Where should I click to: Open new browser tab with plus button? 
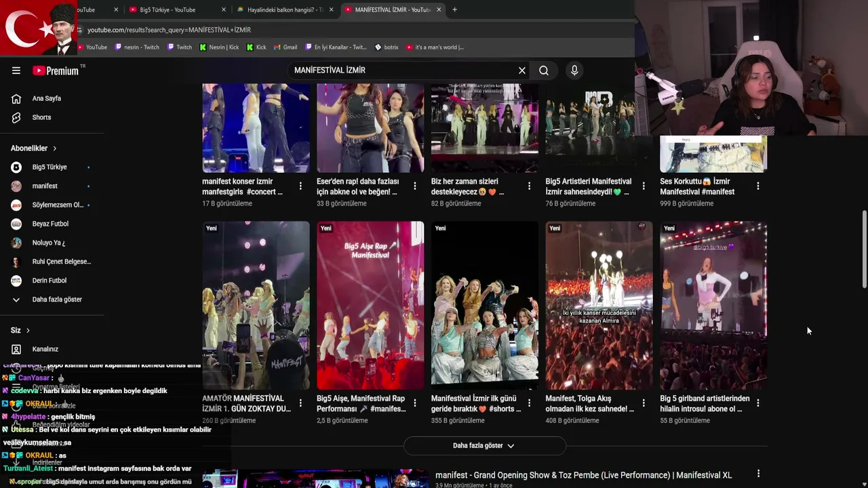454,9
